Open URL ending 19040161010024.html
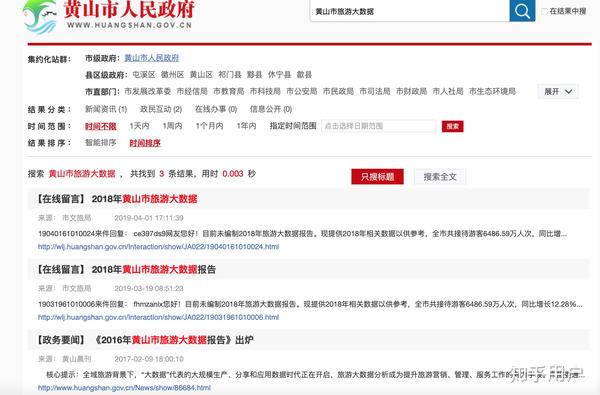600x395 pixels. 158,247
